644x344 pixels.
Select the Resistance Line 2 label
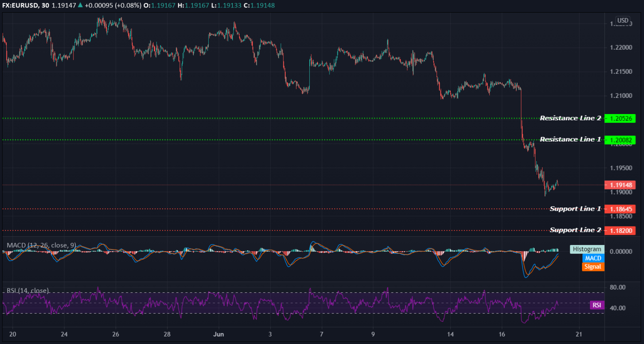click(570, 118)
